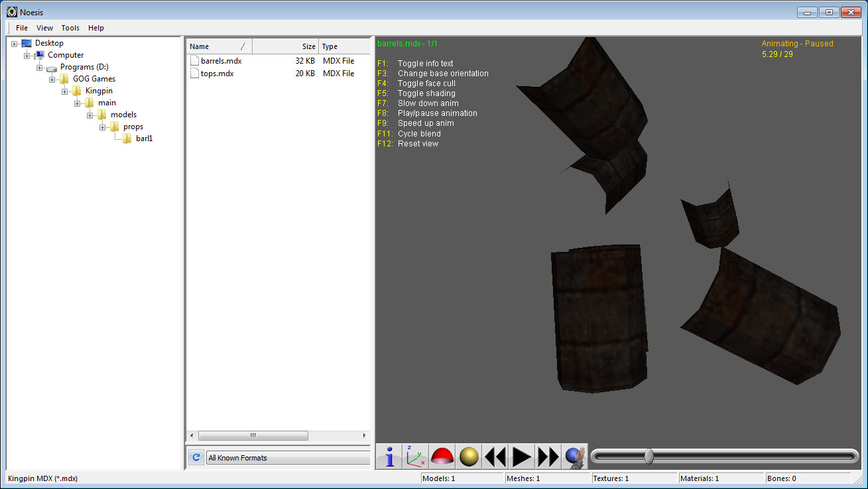Click the 20 KB size cell
This screenshot has width=868, height=489.
click(305, 74)
